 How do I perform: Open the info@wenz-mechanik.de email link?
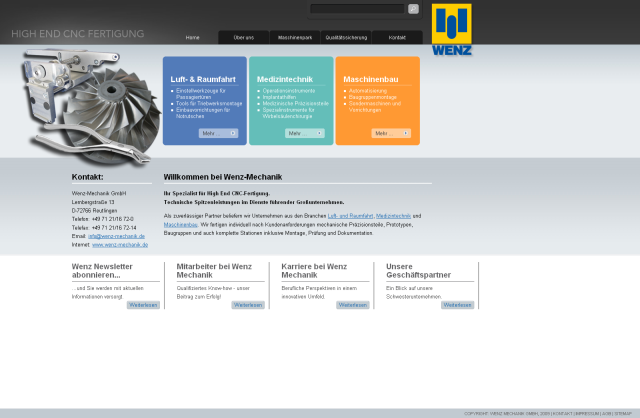[116, 236]
